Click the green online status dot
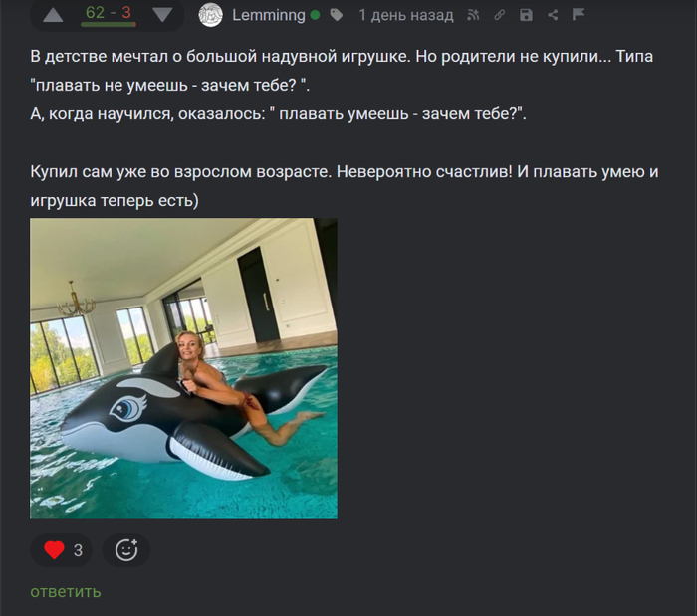 click(316, 15)
